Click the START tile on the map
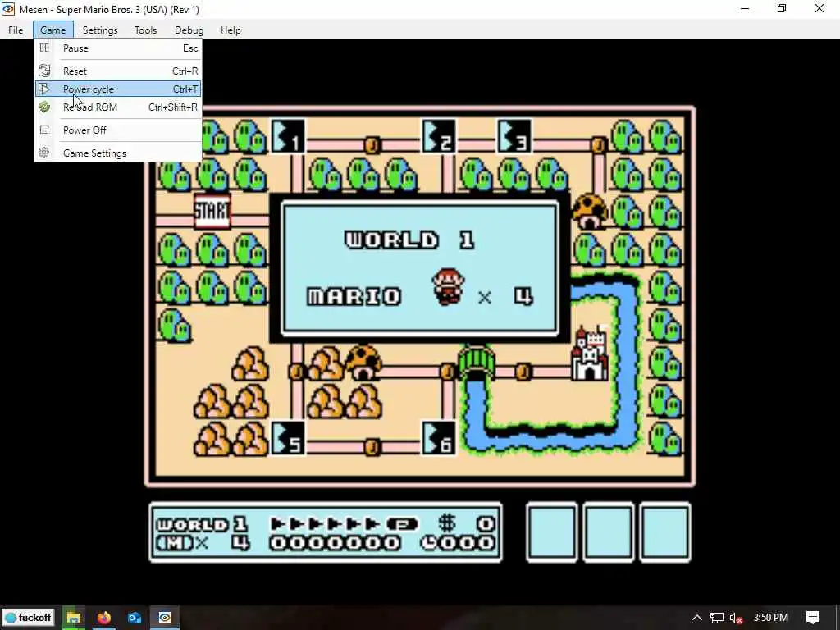840x630 pixels. tap(212, 212)
